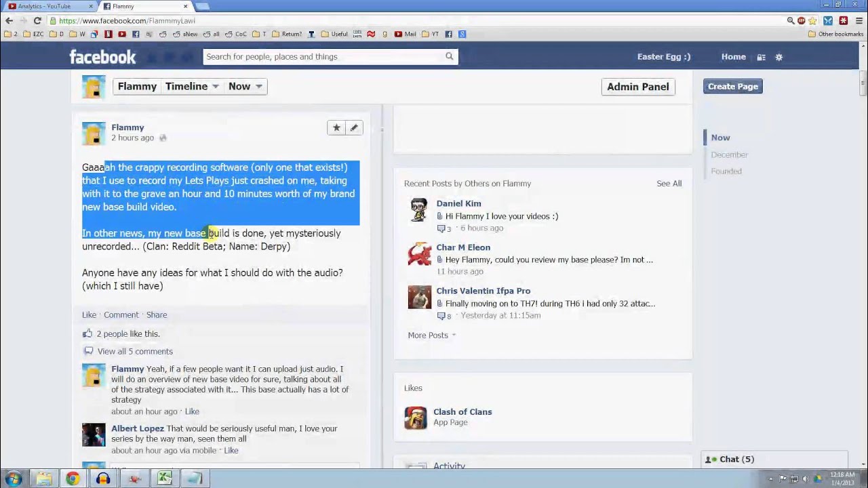This screenshot has height=488, width=868.
Task: Open Excel from the taskbar
Action: pos(165,479)
